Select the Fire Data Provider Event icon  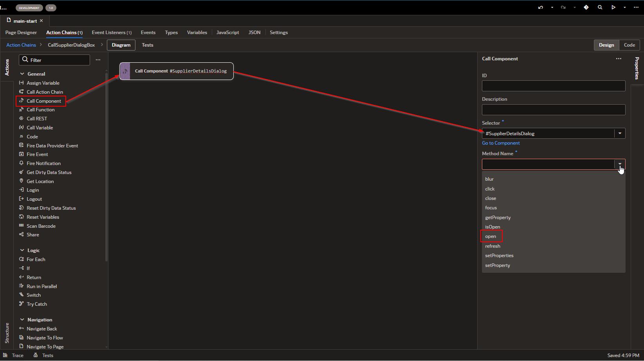point(22,145)
